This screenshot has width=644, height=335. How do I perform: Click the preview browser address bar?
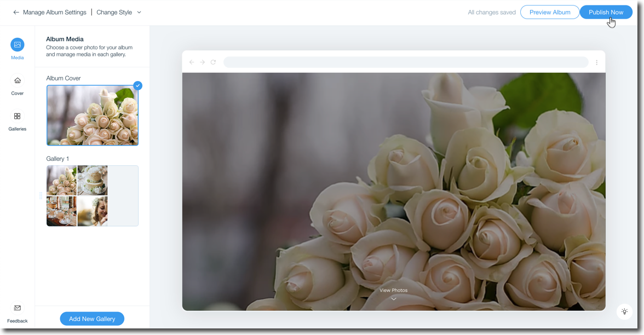[406, 62]
